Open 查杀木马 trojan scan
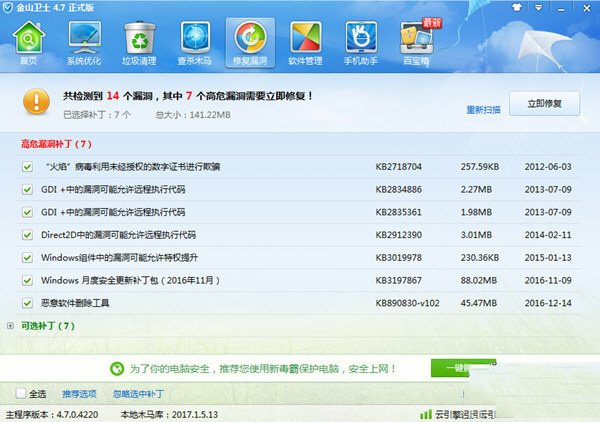600x422 pixels. (195, 43)
